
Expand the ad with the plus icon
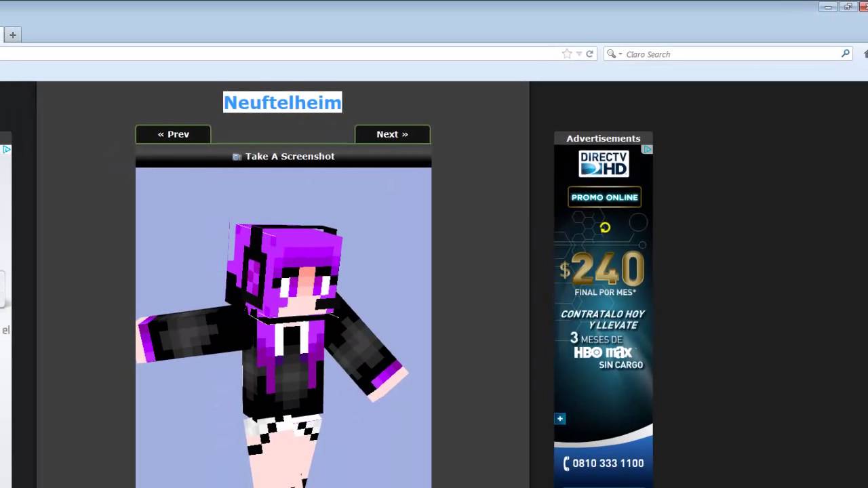(560, 419)
